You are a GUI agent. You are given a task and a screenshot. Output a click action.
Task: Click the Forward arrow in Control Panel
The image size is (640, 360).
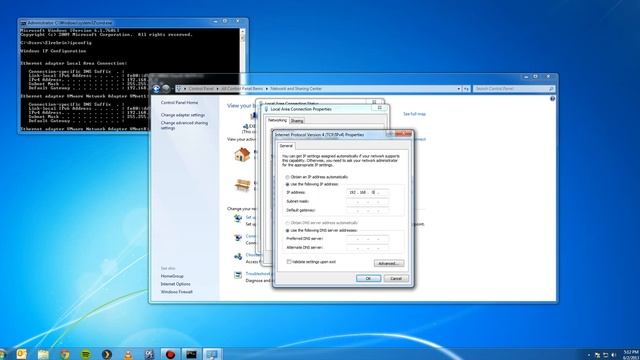pos(166,88)
